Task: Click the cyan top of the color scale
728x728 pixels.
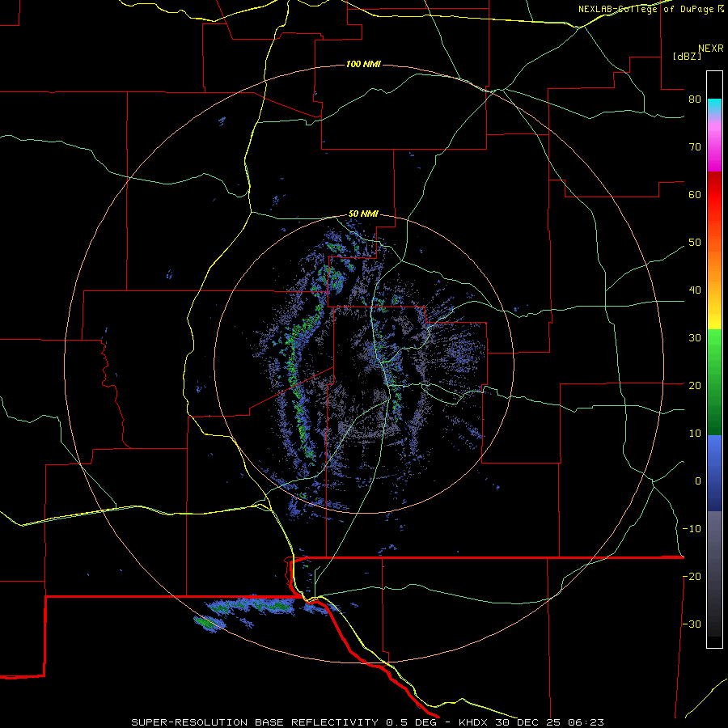Action: [714, 104]
